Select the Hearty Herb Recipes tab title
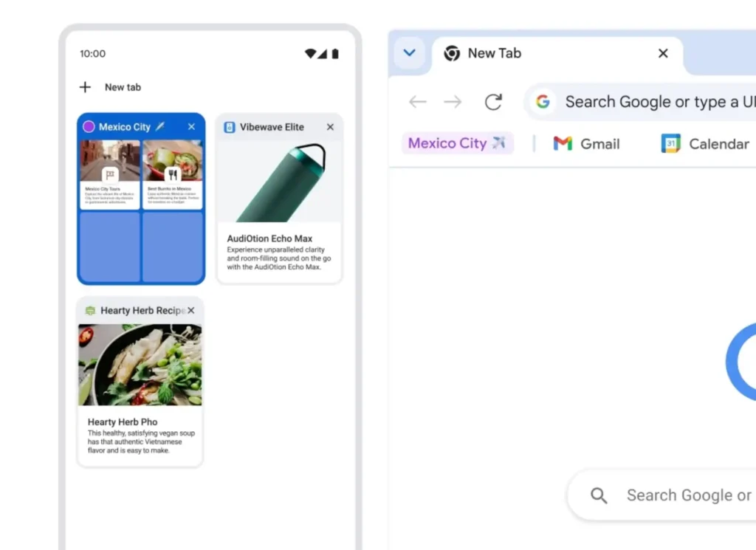This screenshot has width=756, height=550. [x=142, y=310]
